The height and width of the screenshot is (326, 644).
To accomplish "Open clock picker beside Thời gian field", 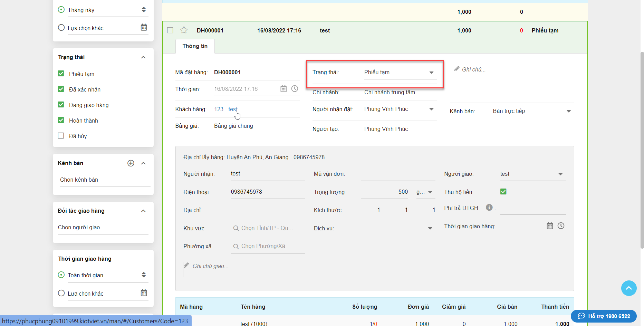I will (295, 89).
